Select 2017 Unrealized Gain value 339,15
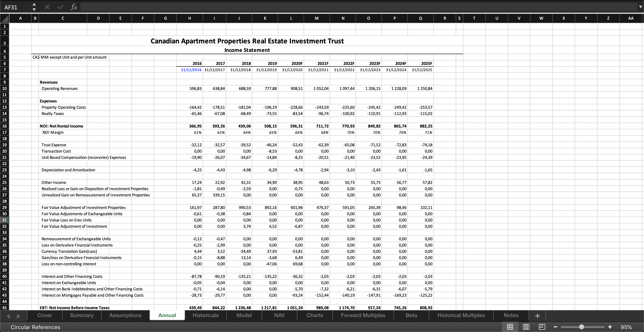 (214, 195)
